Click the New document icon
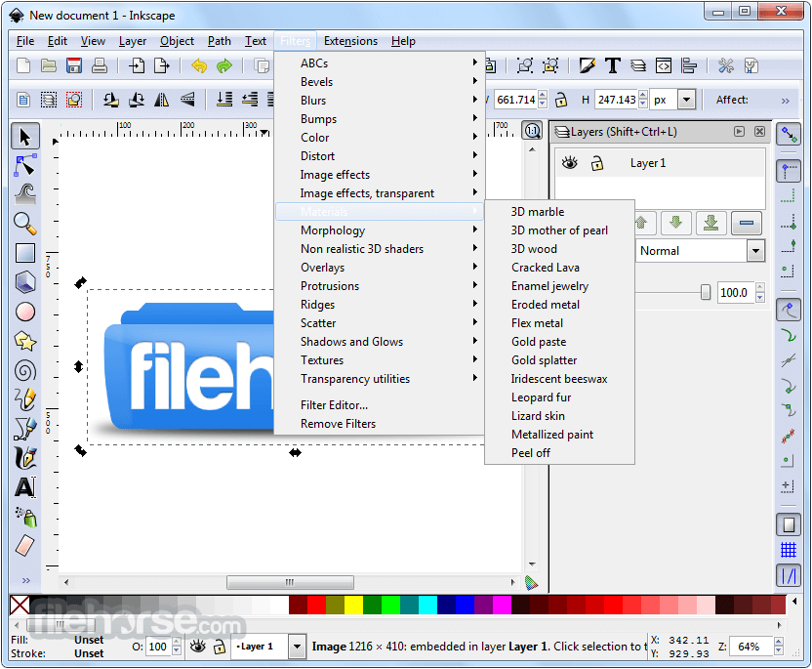Screen dimensions: 812x669 23,65
